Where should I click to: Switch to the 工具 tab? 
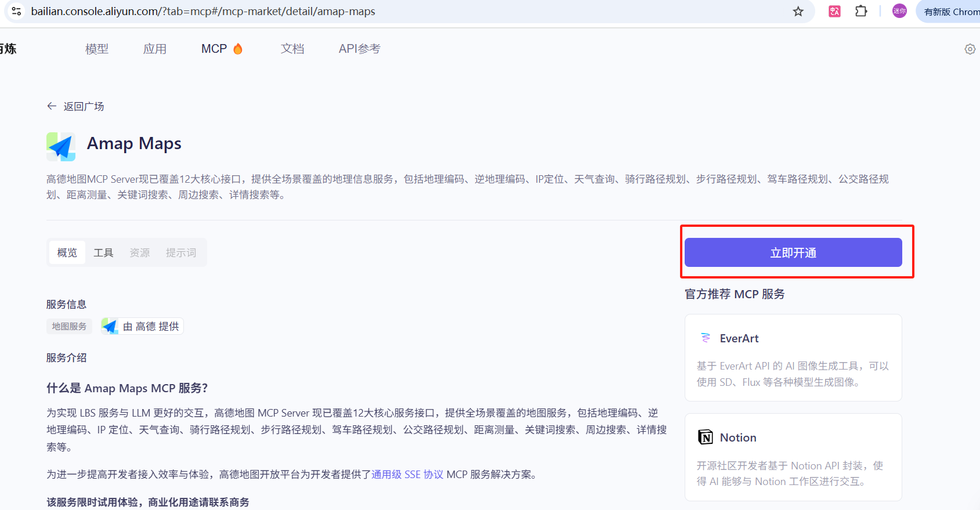pos(103,252)
